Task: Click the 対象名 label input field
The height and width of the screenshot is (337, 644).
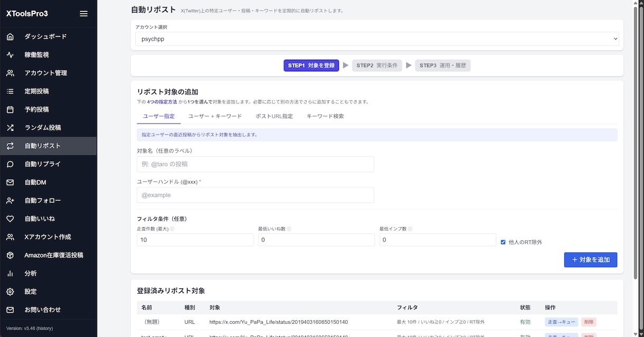Action: point(255,164)
